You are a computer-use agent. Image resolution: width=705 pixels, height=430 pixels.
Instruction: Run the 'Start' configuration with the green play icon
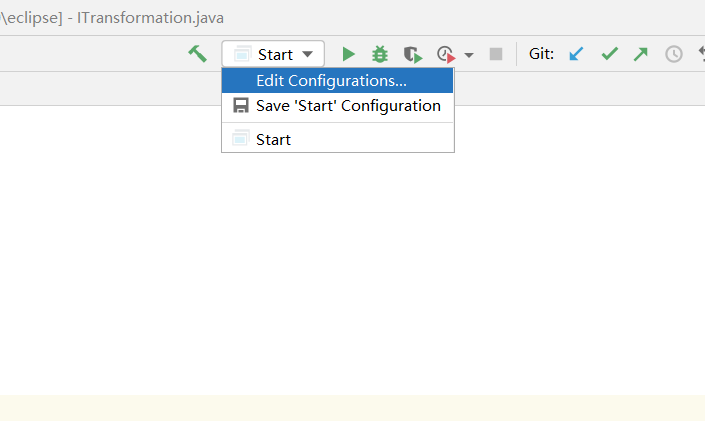pyautogui.click(x=348, y=54)
